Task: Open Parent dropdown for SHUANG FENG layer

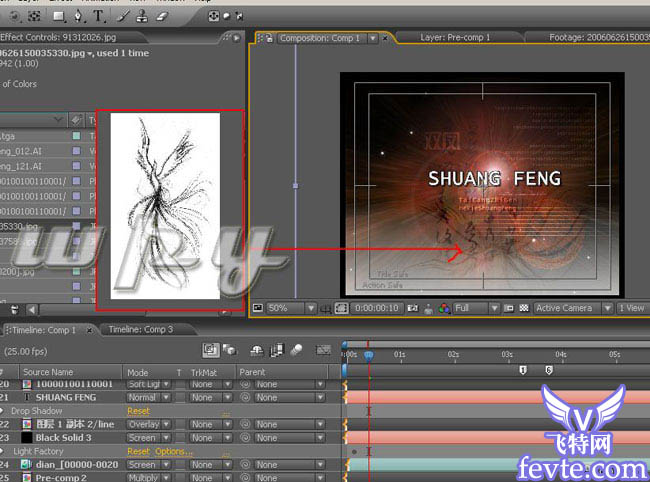Action: point(289,397)
